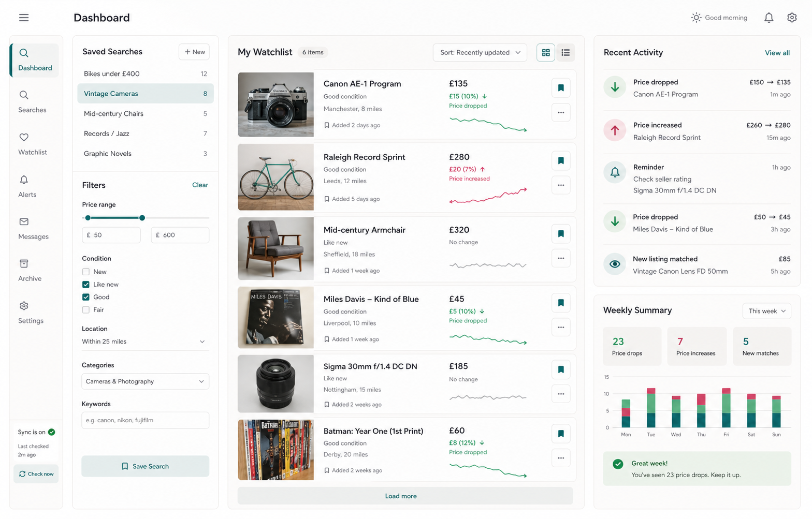Click sun icon beside Good morning
The height and width of the screenshot is (519, 812).
(696, 18)
